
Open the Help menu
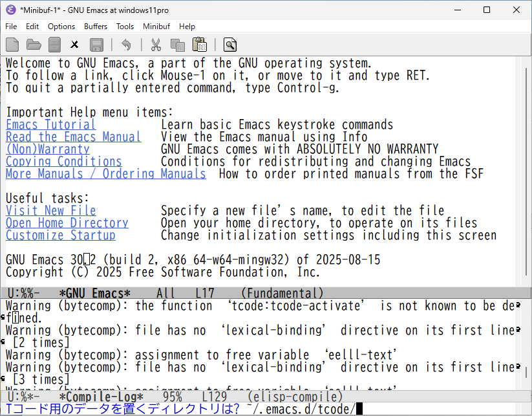187,27
